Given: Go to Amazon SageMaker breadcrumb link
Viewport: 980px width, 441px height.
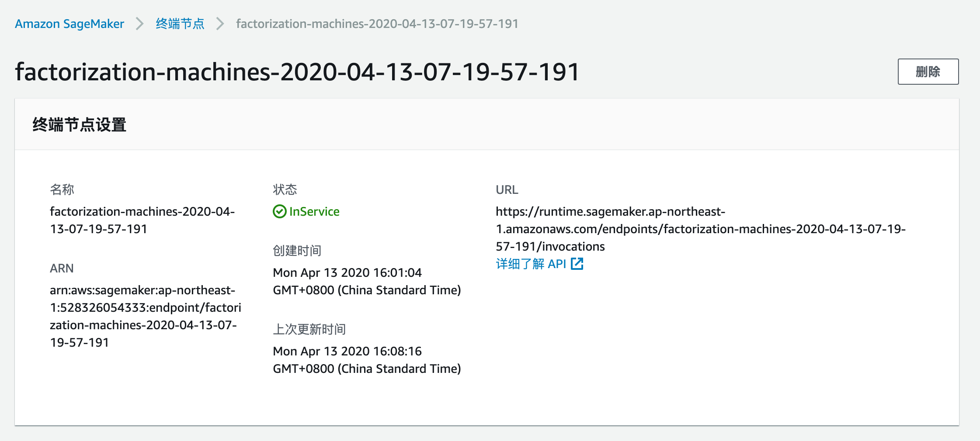Looking at the screenshot, I should [x=70, y=24].
